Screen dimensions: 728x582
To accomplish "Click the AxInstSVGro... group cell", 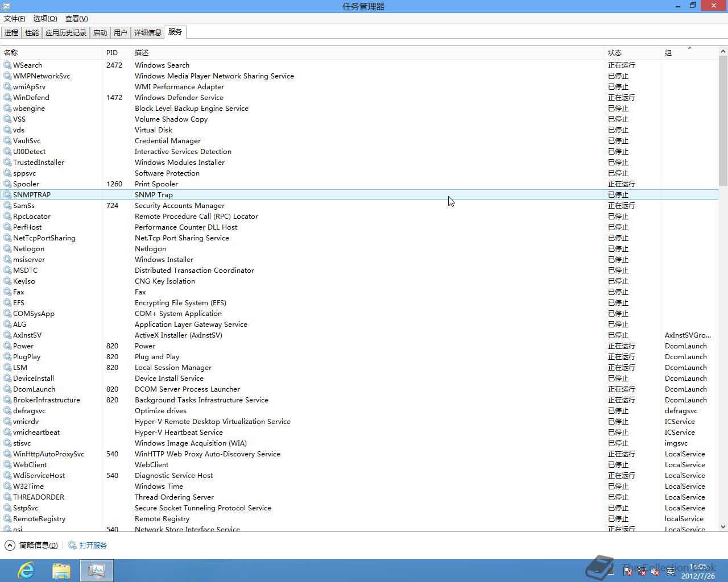I will click(x=688, y=335).
